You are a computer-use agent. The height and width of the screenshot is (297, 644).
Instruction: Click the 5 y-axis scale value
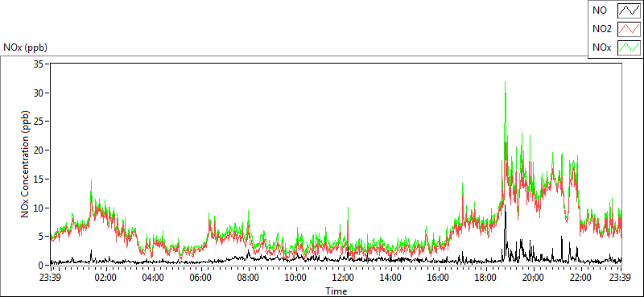click(x=41, y=237)
